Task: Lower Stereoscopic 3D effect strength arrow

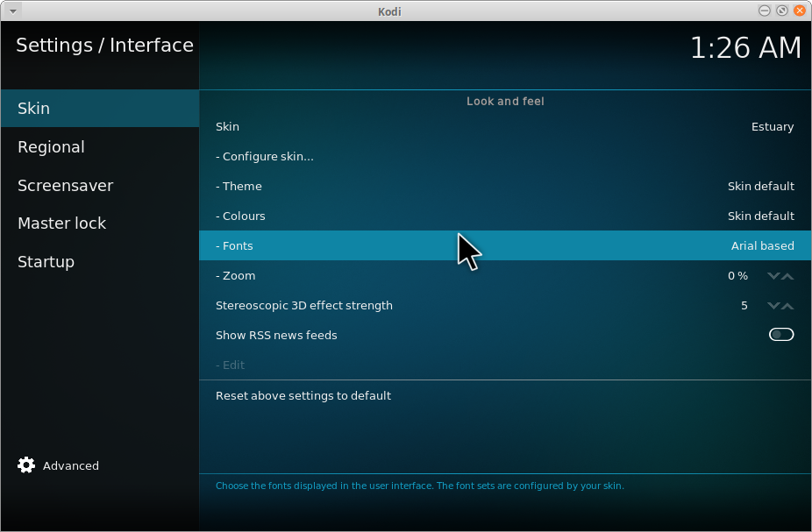Action: tap(773, 306)
